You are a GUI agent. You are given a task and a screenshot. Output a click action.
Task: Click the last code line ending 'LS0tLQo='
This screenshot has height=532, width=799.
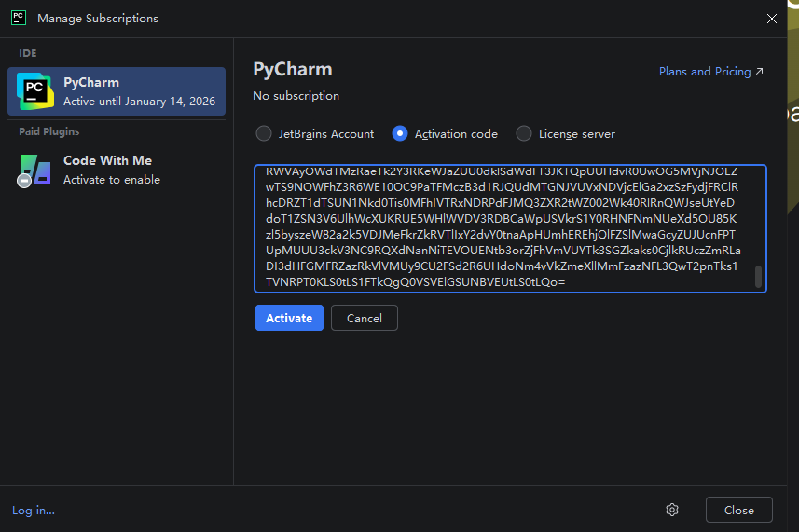(x=415, y=282)
